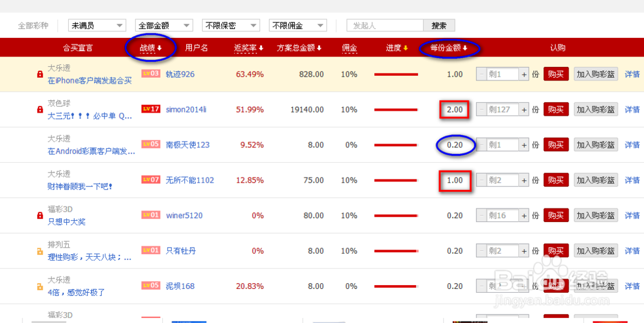This screenshot has width=644, height=323.
Task: Open plan 只想中大奖
Action: [x=66, y=222]
